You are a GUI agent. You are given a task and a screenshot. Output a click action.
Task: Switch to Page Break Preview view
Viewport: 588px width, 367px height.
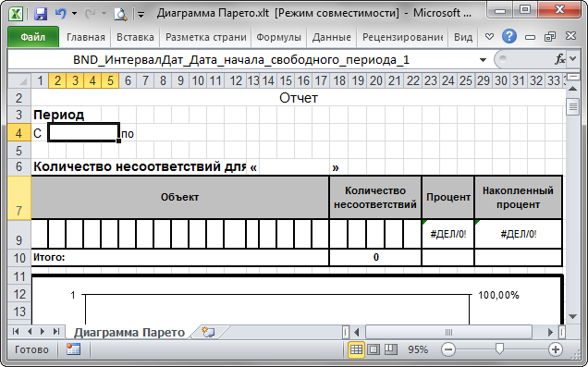391,349
